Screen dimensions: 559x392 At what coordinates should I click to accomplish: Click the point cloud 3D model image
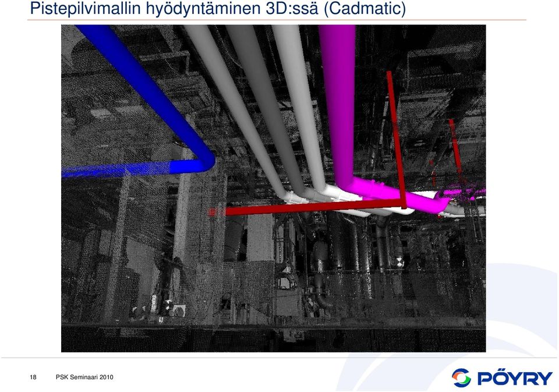[x=274, y=188]
